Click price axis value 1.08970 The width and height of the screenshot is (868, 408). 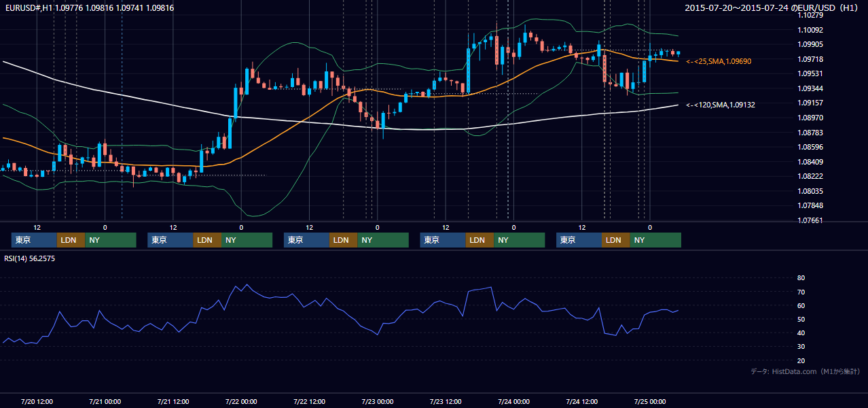pyautogui.click(x=811, y=118)
